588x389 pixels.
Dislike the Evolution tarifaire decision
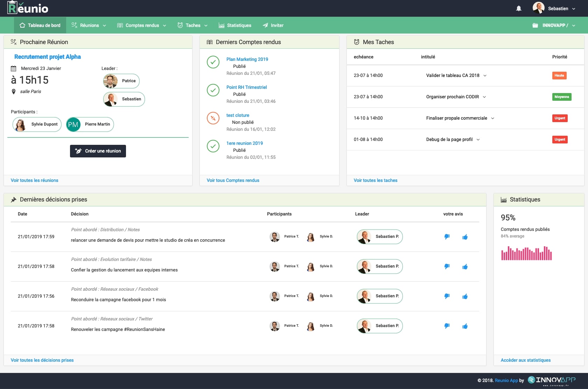(447, 267)
